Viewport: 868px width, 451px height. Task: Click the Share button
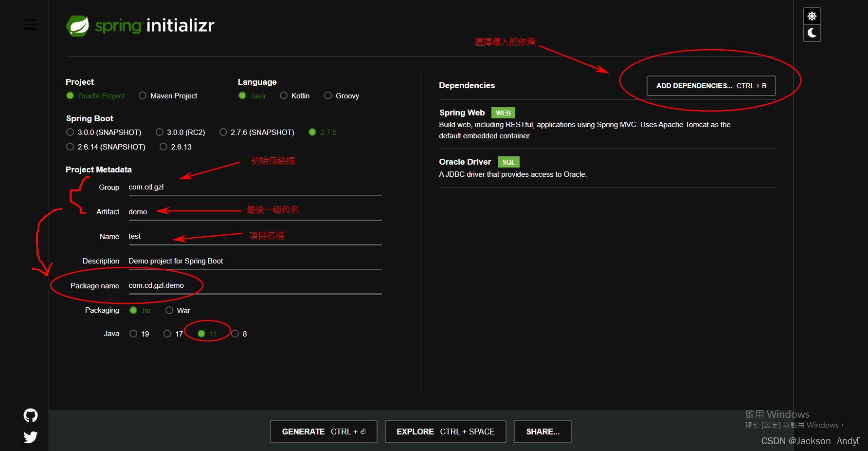pyautogui.click(x=542, y=432)
